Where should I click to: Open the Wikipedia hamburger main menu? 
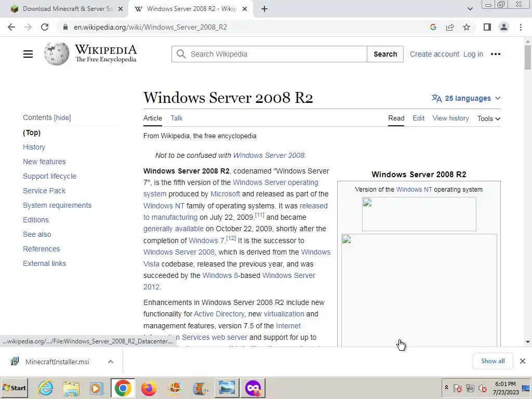pyautogui.click(x=28, y=54)
